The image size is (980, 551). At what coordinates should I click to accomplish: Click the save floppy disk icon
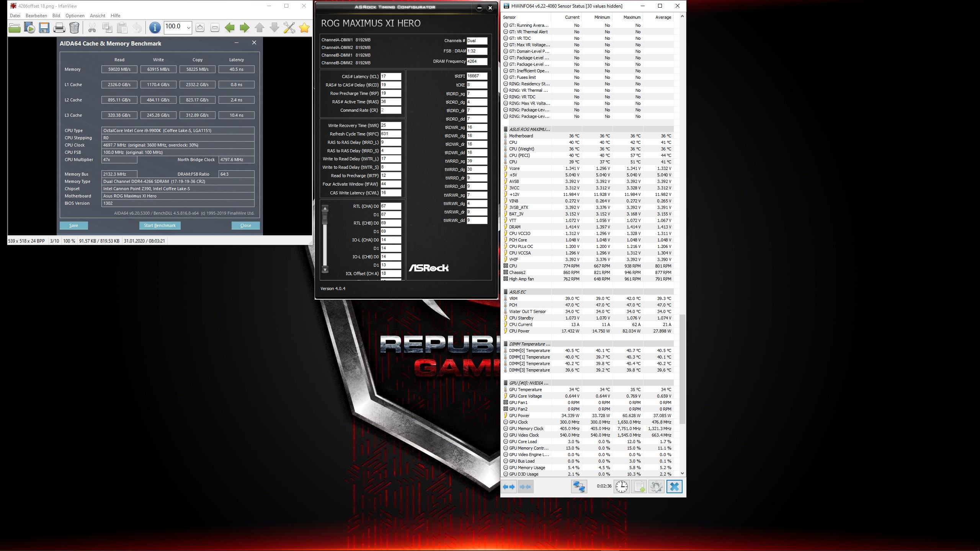(x=44, y=28)
